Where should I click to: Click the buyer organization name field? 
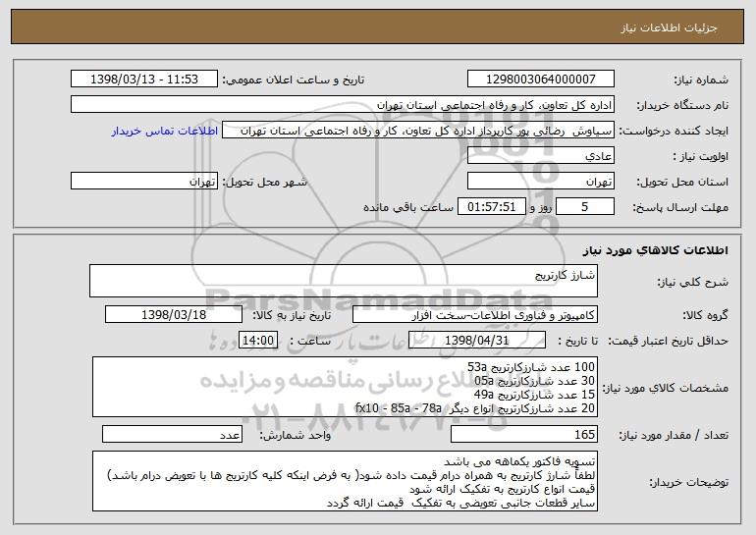[x=343, y=105]
